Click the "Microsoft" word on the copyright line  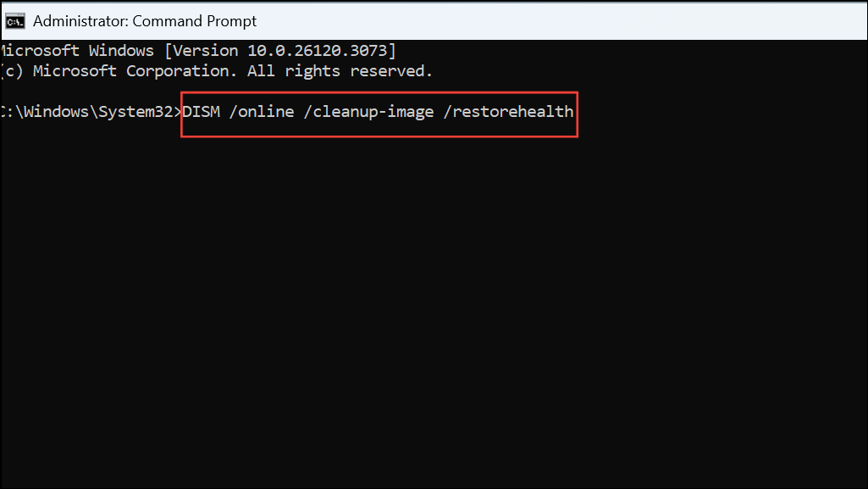75,71
